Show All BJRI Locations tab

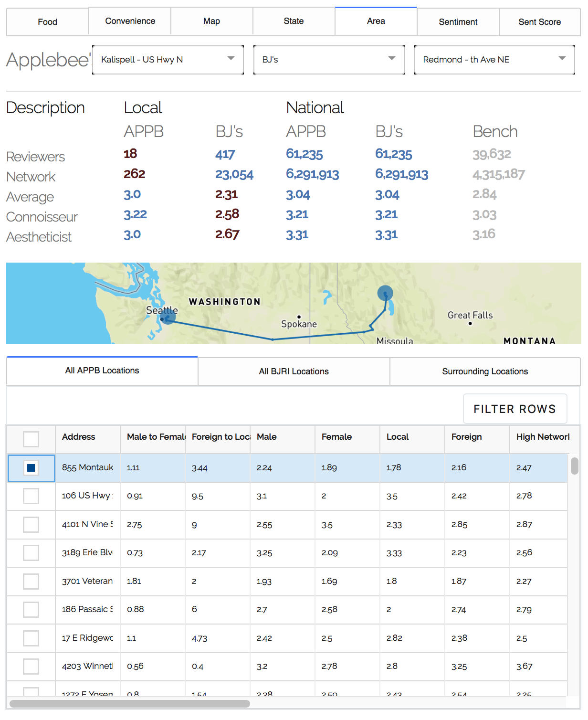tap(294, 371)
